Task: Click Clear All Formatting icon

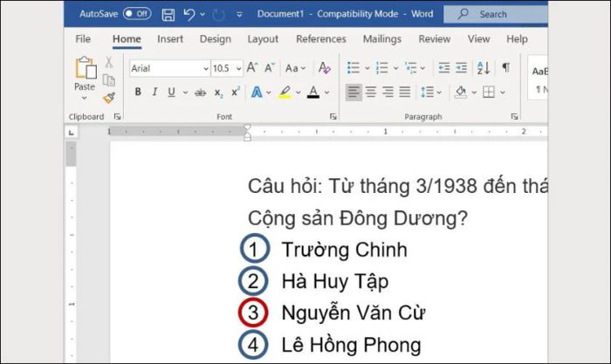Action: pos(324,68)
